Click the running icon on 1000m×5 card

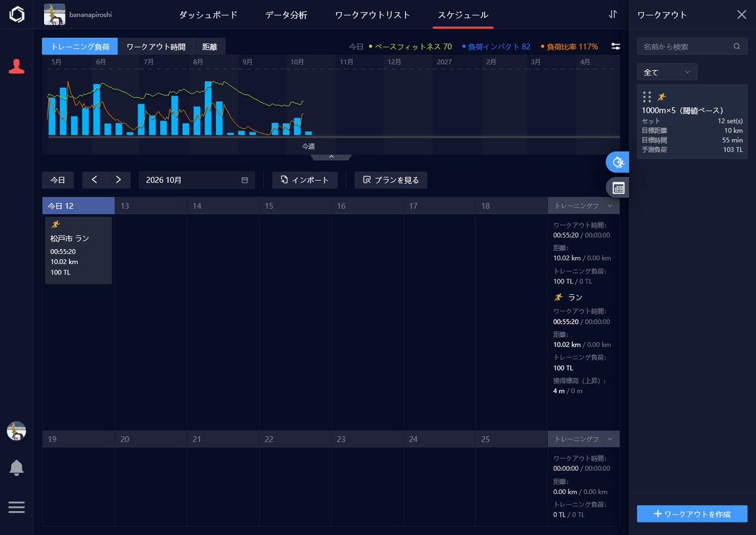(x=661, y=97)
